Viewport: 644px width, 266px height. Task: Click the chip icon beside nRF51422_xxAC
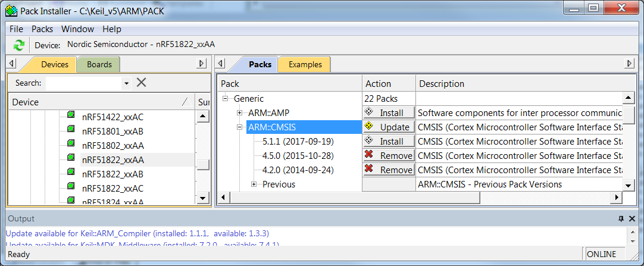pyautogui.click(x=71, y=114)
